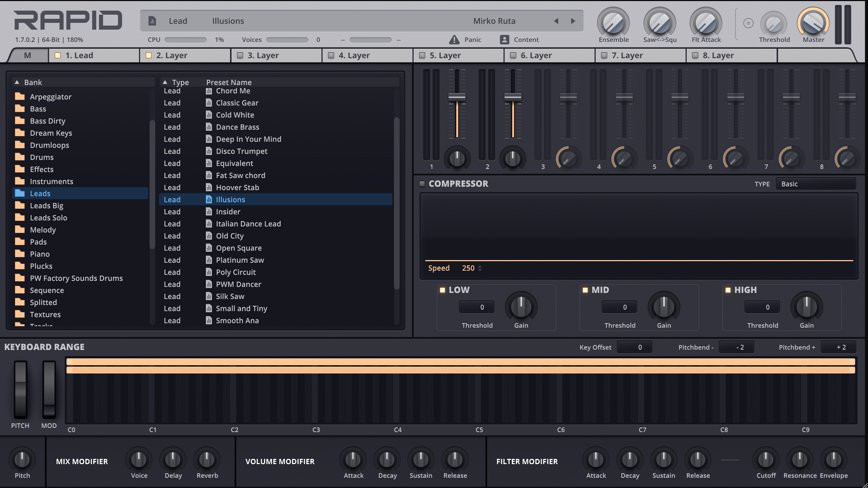Open the Arpeggiator bank folder

80,97
